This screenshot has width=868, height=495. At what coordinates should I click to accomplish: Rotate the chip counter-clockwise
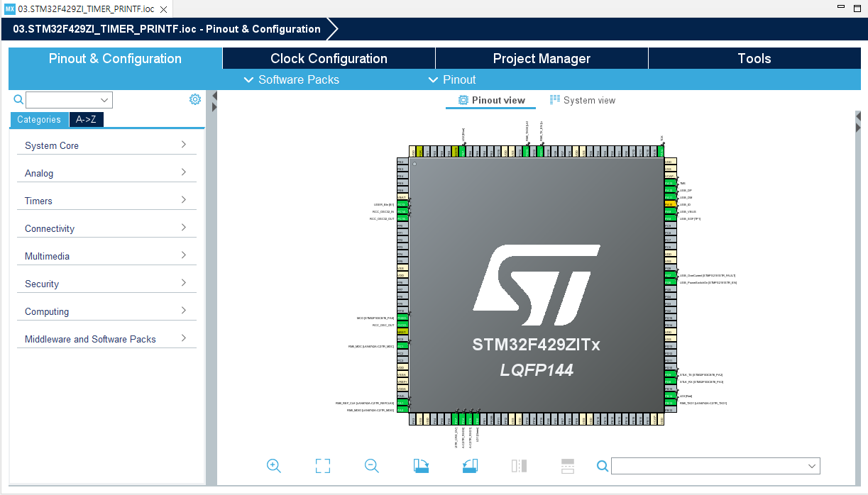470,466
